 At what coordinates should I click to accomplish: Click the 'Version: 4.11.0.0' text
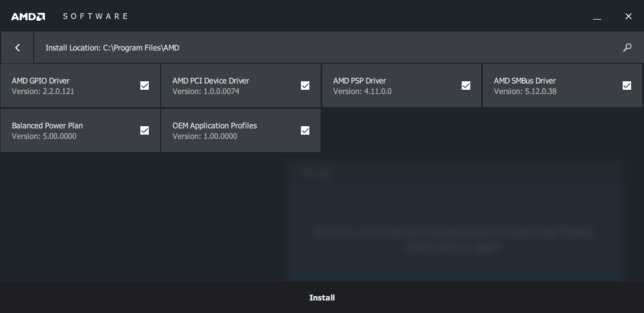362,91
